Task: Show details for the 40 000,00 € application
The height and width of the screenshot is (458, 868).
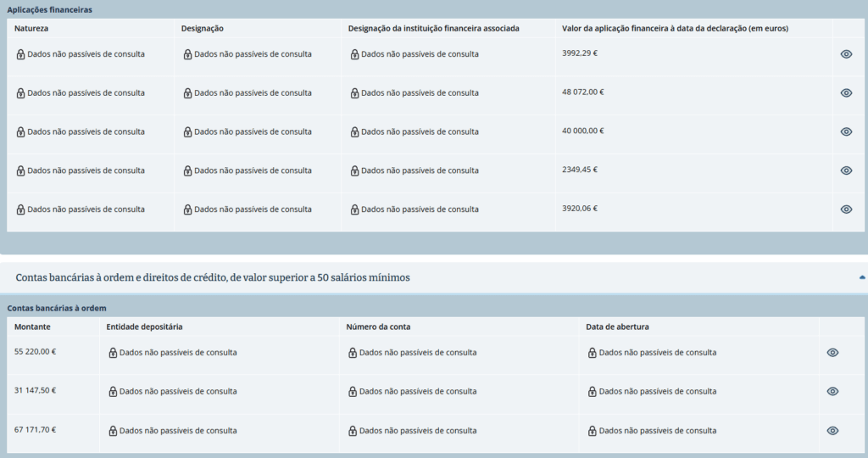Action: tap(845, 131)
